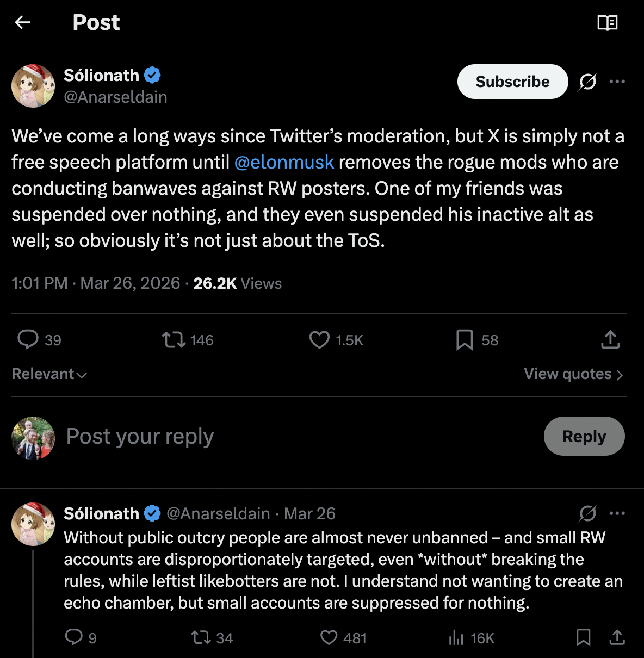644x658 pixels.
Task: Open View quotes link
Action: coord(573,374)
